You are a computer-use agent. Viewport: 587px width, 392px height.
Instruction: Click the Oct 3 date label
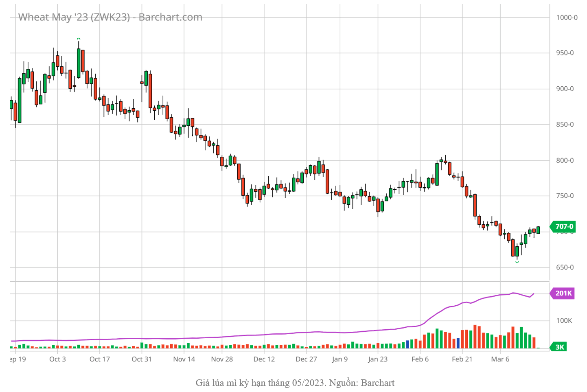click(x=57, y=359)
